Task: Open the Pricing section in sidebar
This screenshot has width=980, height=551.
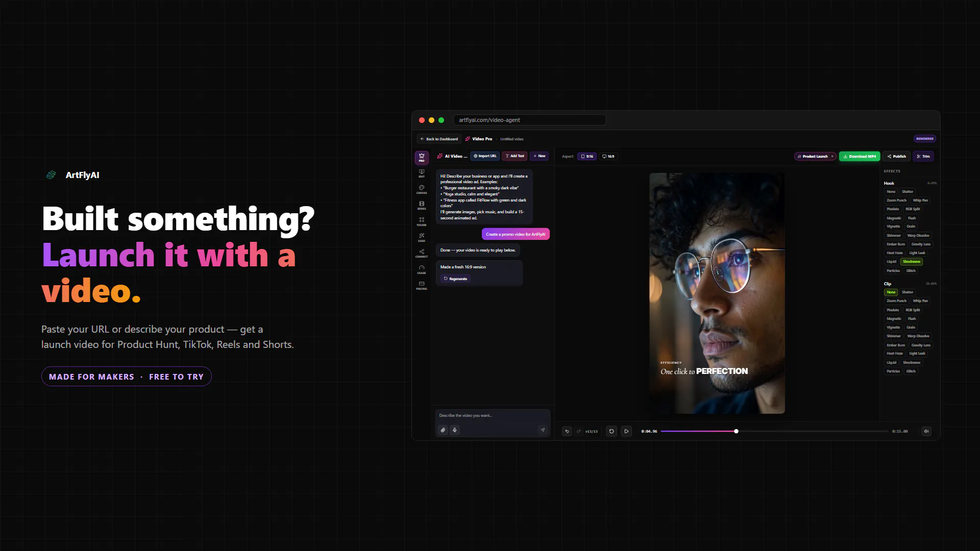Action: [422, 285]
